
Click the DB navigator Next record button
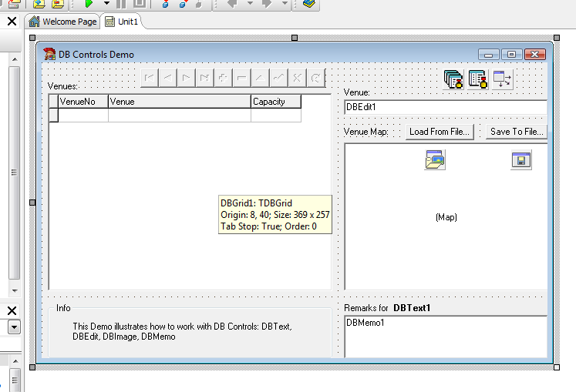[187, 78]
